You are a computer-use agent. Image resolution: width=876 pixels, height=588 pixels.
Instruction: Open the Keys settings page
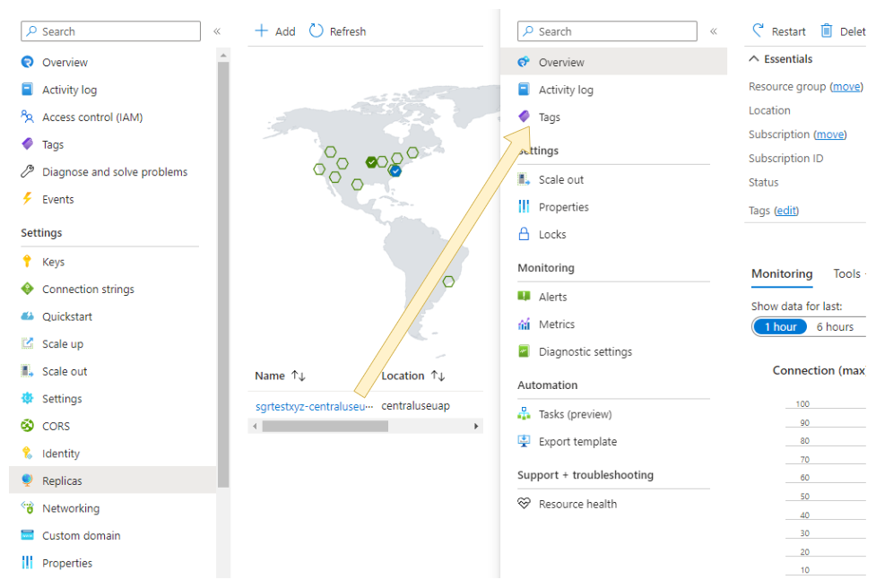tap(55, 261)
